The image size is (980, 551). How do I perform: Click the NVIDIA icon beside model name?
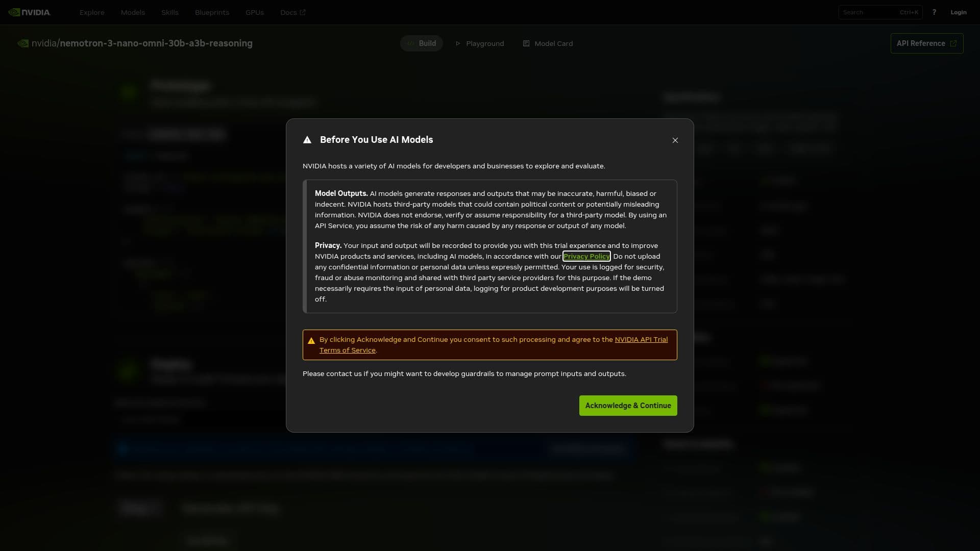(23, 43)
